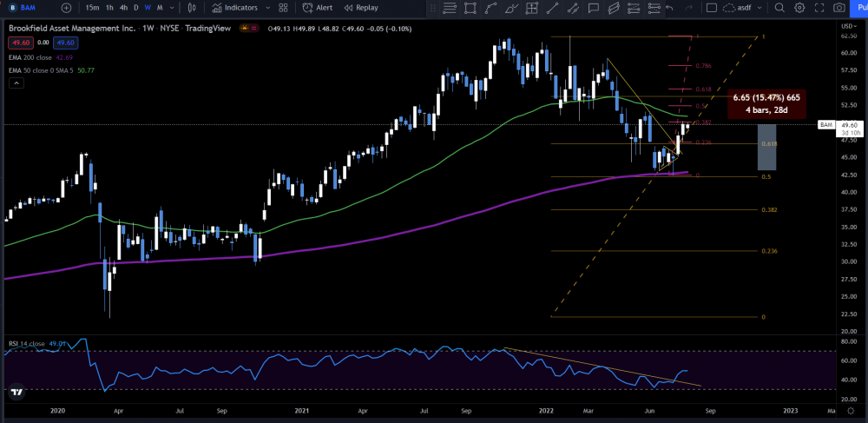Click the undo arrow
This screenshot has width=868, height=423.
[x=668, y=7]
